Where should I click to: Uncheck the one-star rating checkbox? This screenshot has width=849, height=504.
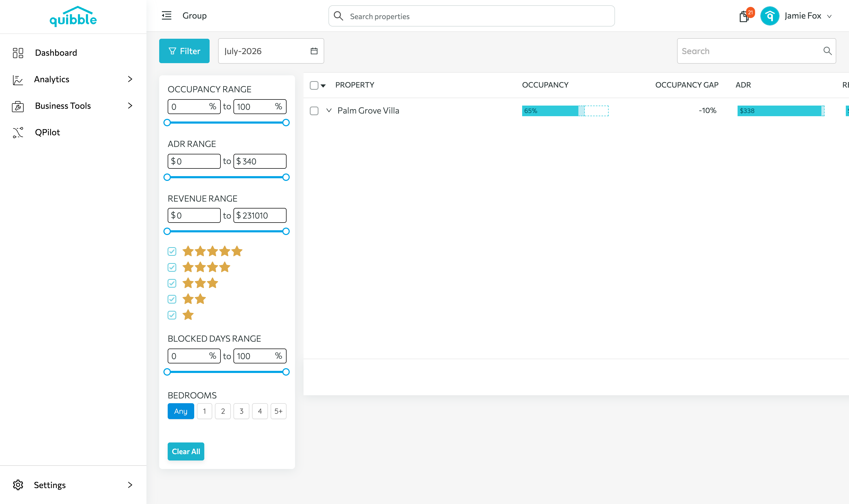coord(172,315)
